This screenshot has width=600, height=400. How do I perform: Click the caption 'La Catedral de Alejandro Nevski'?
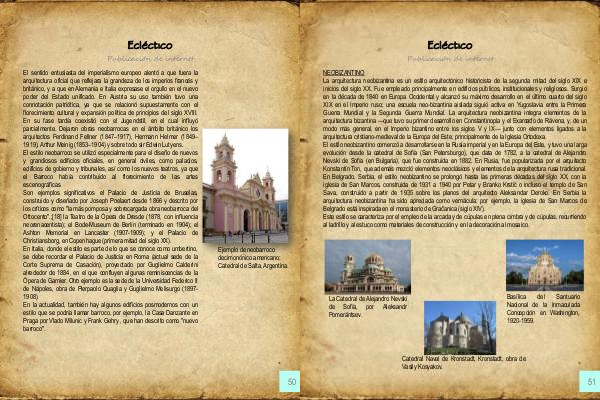pyautogui.click(x=368, y=299)
